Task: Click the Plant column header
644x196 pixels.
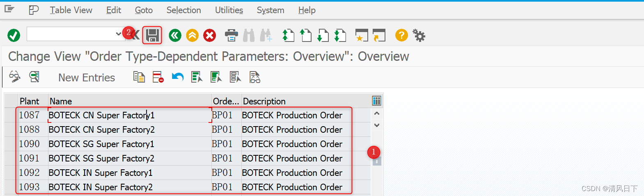Action: [33, 101]
